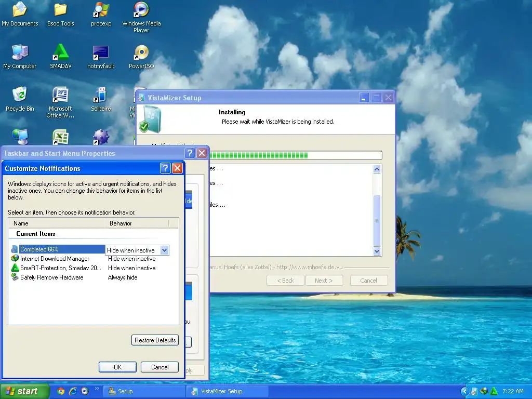
Task: Launch Internet Explorer from Quick Launch
Action: (x=73, y=391)
